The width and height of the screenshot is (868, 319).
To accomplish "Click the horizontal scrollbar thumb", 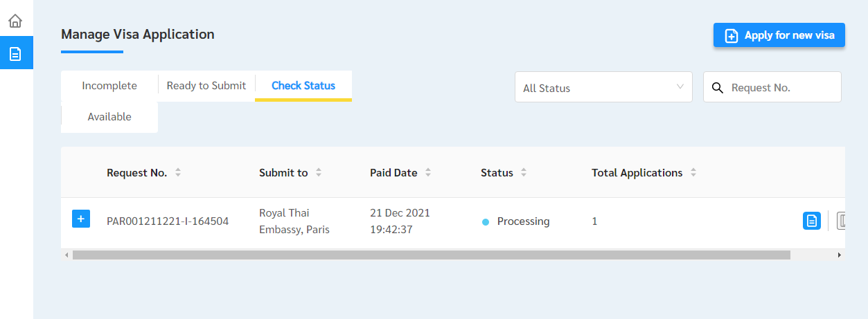I will click(x=431, y=255).
